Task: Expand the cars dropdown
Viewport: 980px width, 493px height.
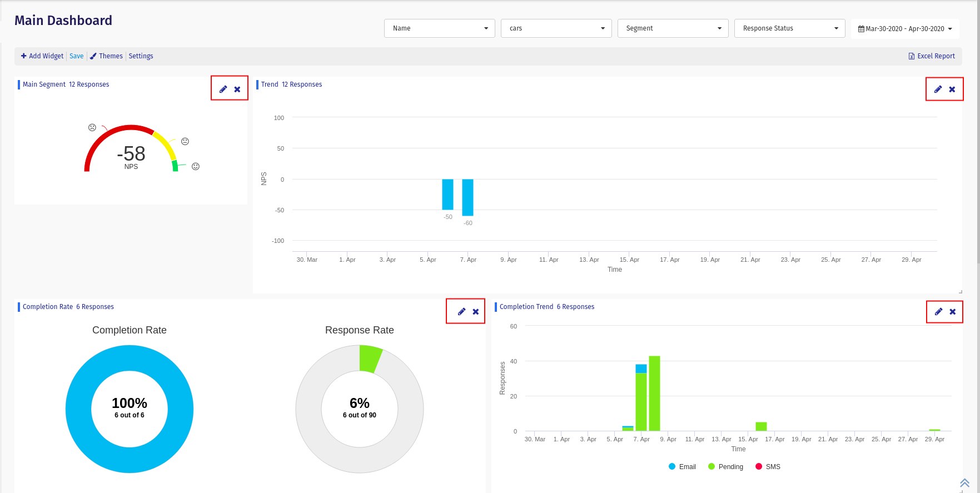Action: coord(556,28)
